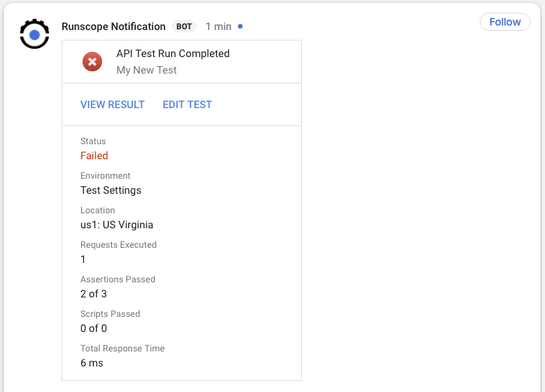Click the blue unread dot indicator
Image resolution: width=545 pixels, height=392 pixels.
[239, 26]
